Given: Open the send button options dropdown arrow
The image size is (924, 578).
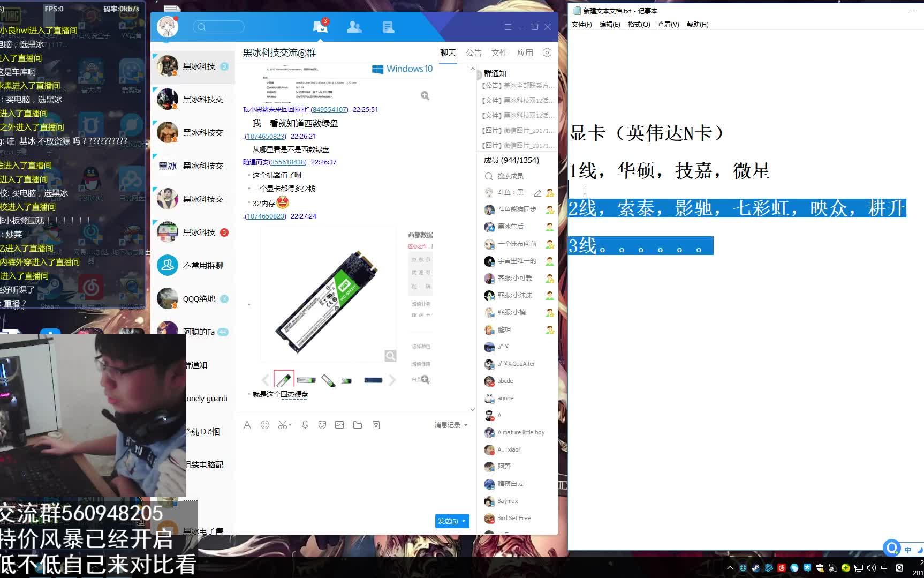Looking at the screenshot, I should tap(464, 521).
